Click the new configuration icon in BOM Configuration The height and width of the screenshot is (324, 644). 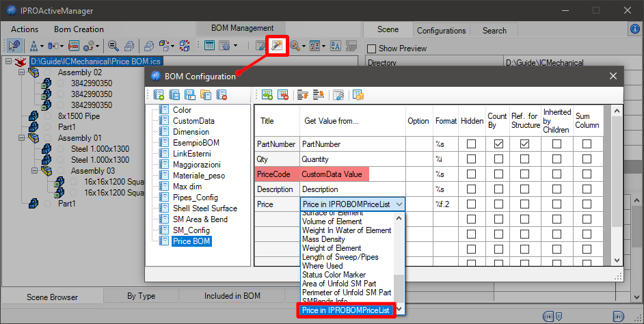tap(159, 95)
